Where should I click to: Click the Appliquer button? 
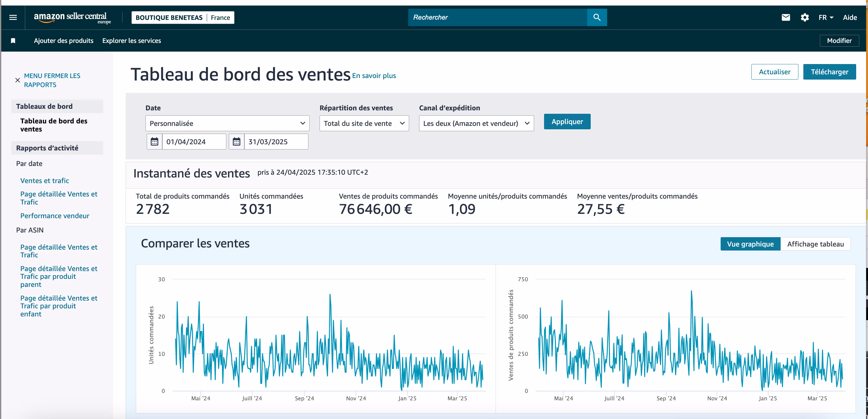(567, 122)
